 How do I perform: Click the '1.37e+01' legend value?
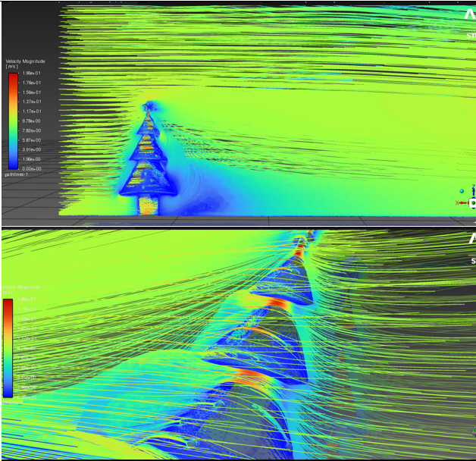(x=31, y=102)
